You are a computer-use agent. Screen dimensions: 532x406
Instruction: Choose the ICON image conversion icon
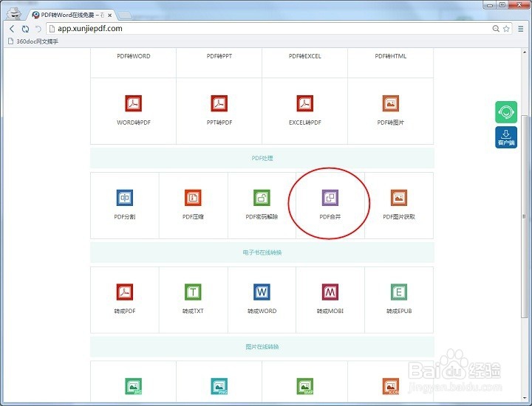coord(391,386)
